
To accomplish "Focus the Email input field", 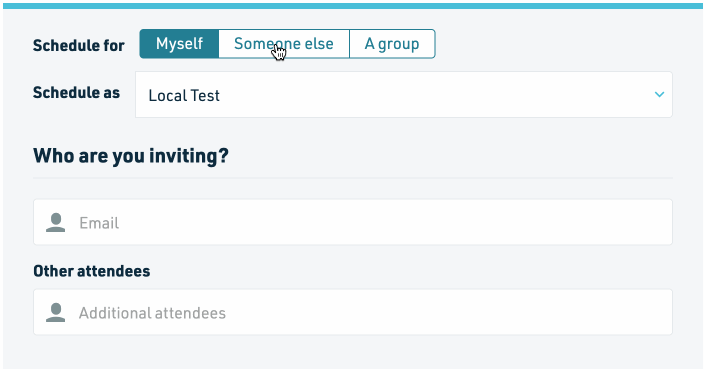I will tap(353, 222).
